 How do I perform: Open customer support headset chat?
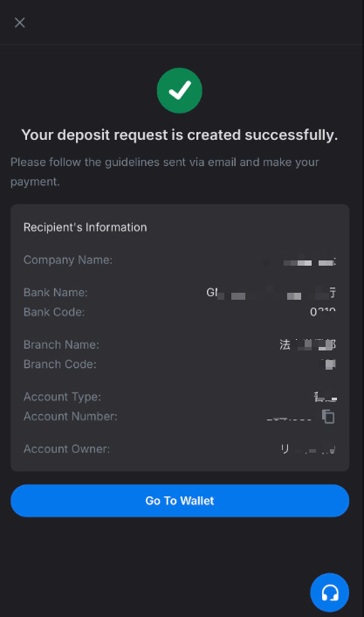tap(329, 593)
